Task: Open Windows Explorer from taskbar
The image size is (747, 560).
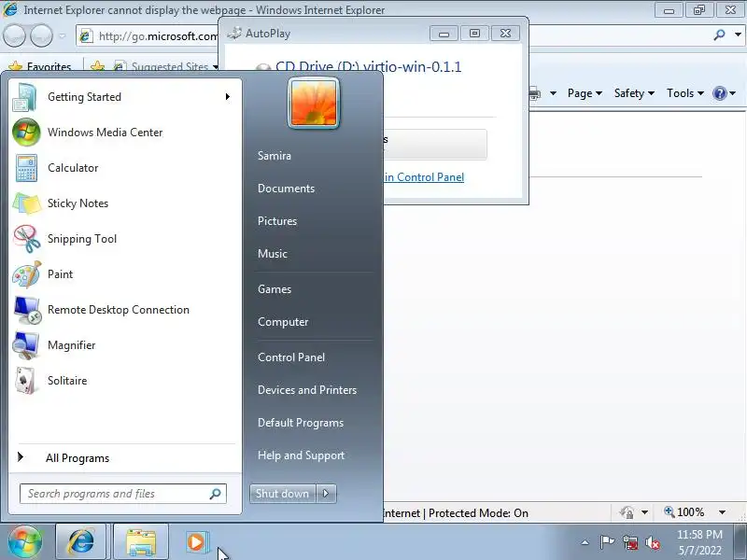Action: (x=141, y=542)
